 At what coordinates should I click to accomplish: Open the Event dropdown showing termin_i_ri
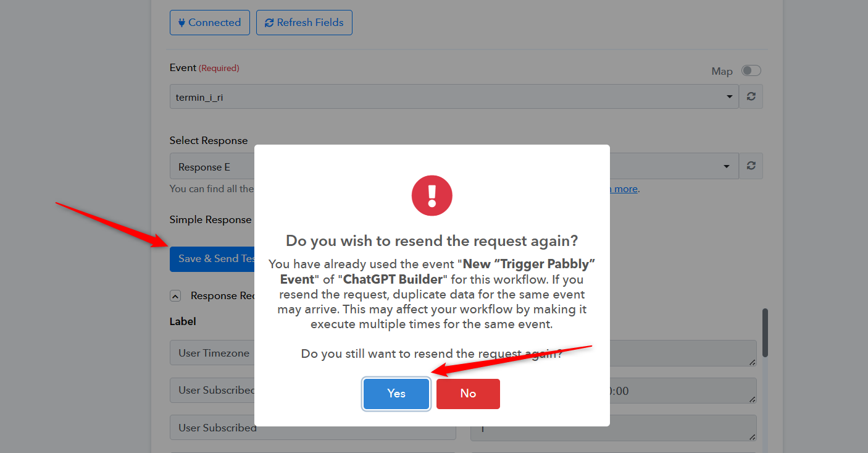[454, 97]
